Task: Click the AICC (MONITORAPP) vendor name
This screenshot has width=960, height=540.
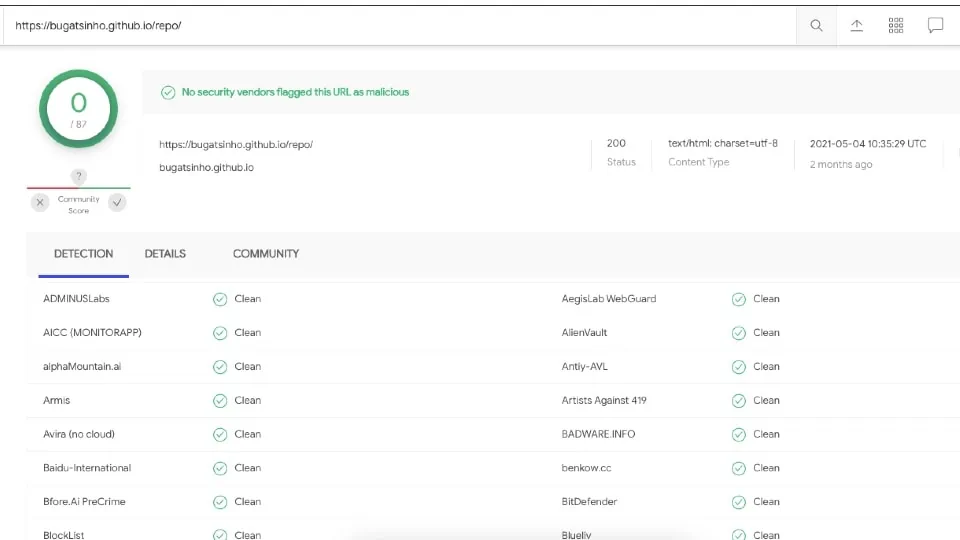Action: [x=92, y=332]
